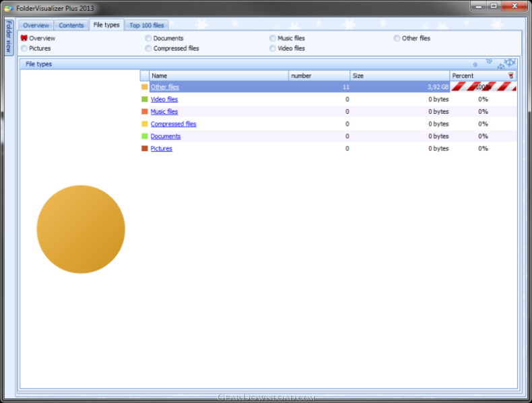Image resolution: width=532 pixels, height=403 pixels.
Task: Choose the Compressed files radio option
Action: 172,49
